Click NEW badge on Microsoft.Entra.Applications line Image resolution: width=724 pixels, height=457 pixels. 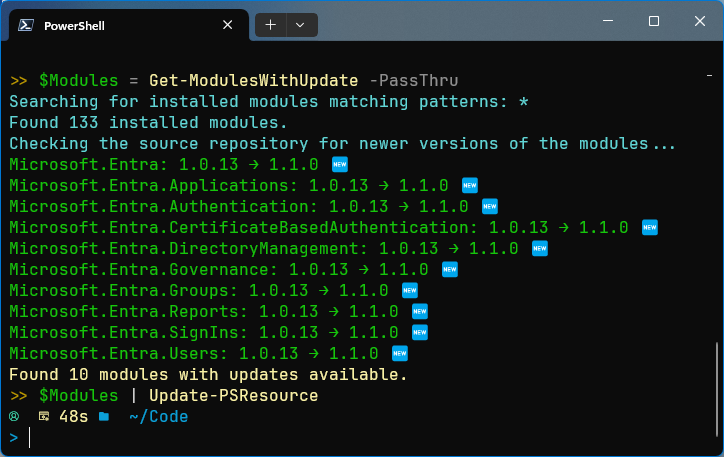470,186
